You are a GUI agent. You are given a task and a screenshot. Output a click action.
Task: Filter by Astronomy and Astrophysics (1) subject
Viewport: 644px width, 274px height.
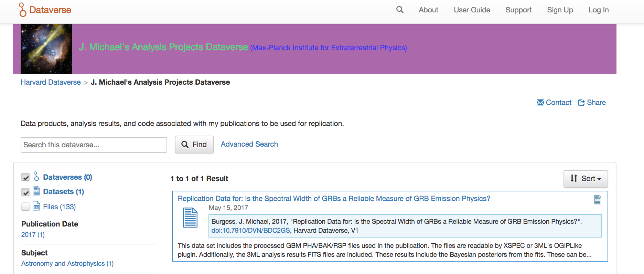tap(67, 263)
